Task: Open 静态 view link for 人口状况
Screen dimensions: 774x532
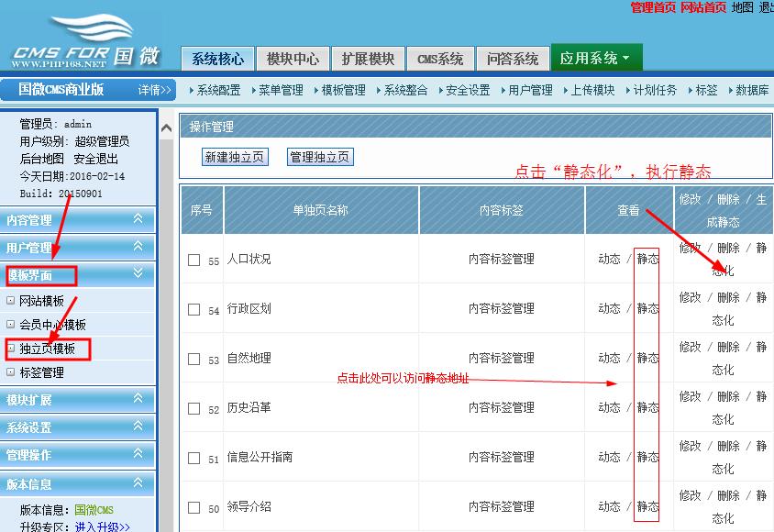Action: coord(647,260)
